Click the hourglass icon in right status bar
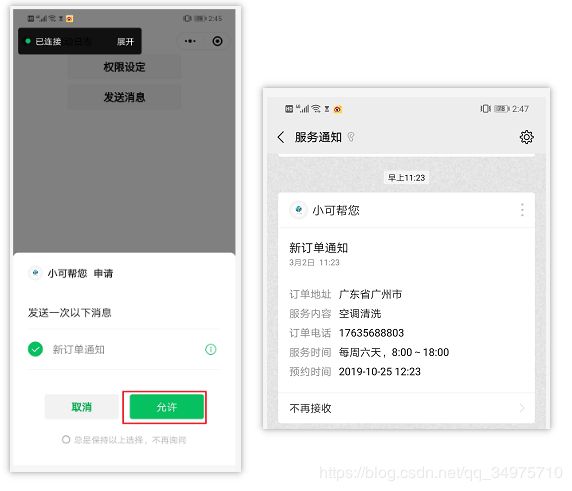This screenshot has width=572, height=491. tap(327, 109)
